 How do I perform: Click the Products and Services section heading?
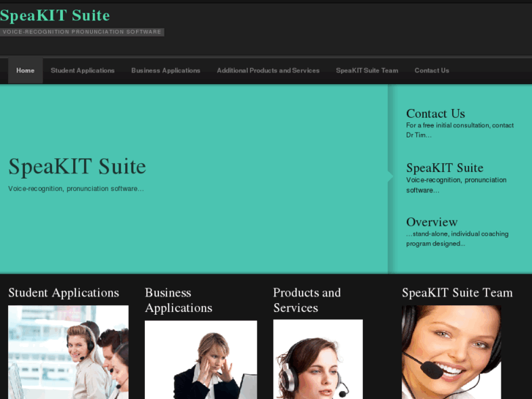point(307,300)
